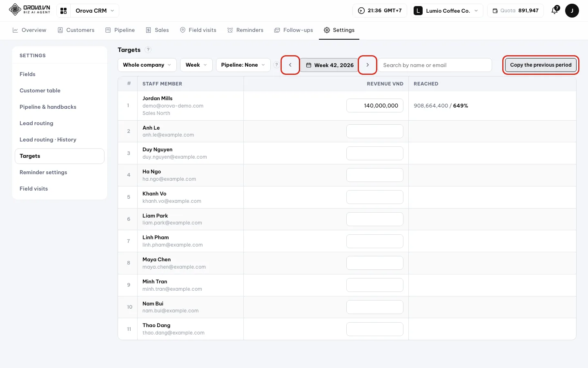
Task: Go to the next week arrow
Action: tap(367, 65)
